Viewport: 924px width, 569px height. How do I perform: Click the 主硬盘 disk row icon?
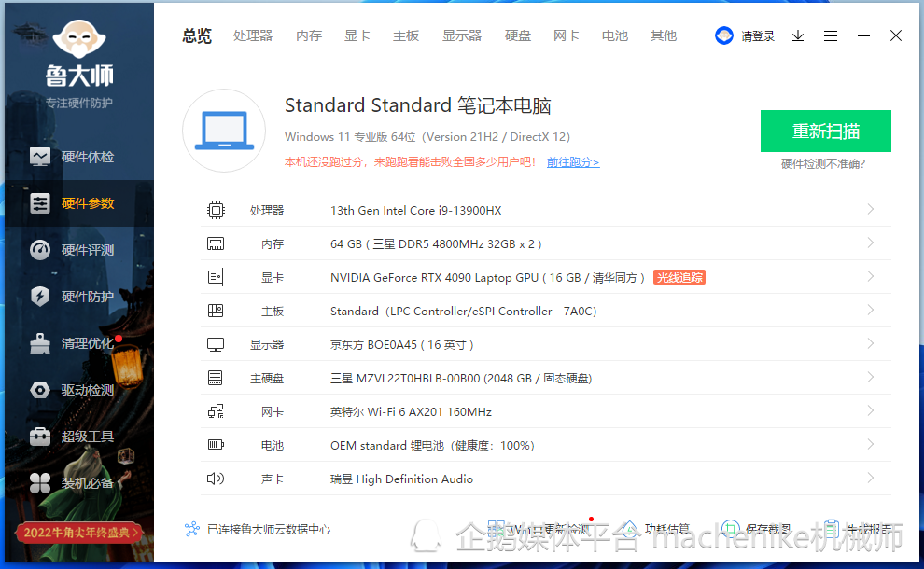(x=216, y=378)
